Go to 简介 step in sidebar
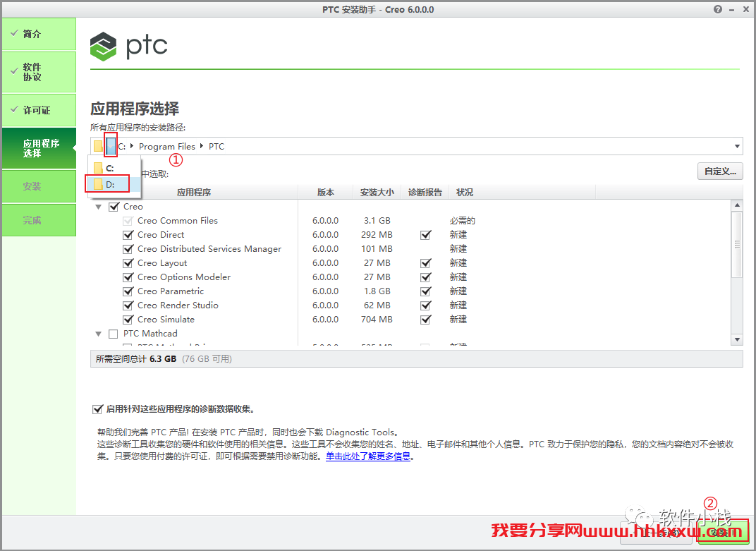 (39, 34)
